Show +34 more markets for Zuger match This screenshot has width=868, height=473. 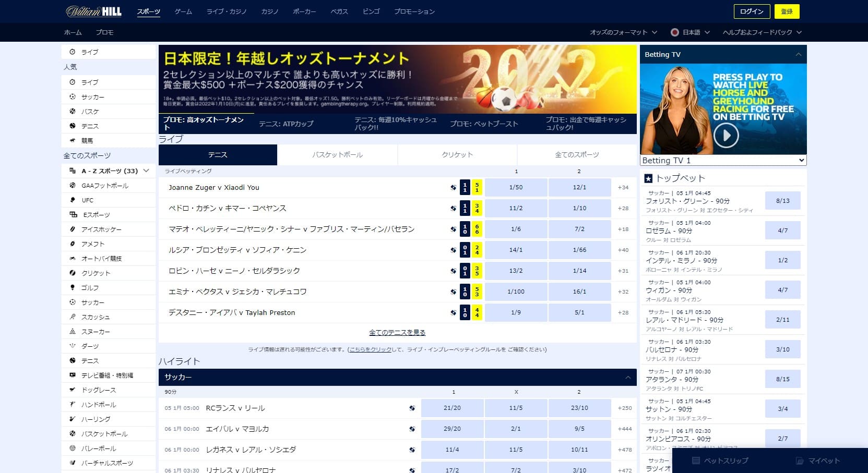(623, 187)
